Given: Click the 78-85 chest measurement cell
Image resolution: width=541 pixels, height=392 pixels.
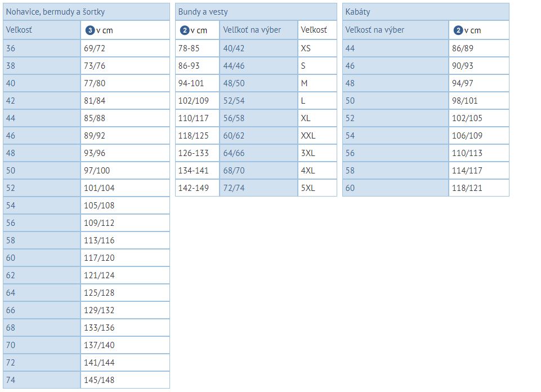Looking at the screenshot, I should pyautogui.click(x=198, y=48).
